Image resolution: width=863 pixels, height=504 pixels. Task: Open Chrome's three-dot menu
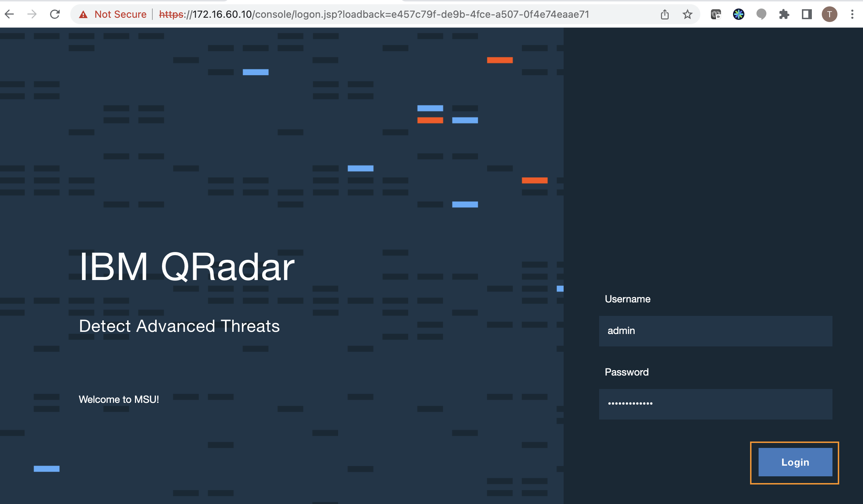tap(852, 15)
